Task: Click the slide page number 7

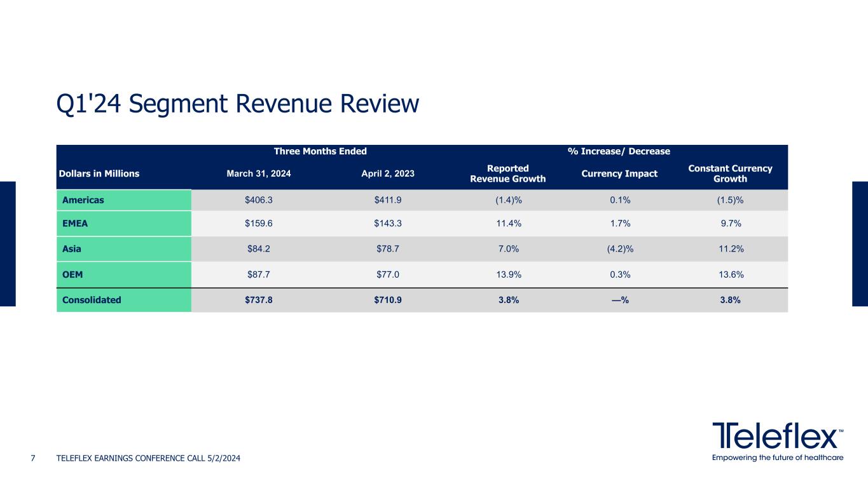Action: (34, 458)
